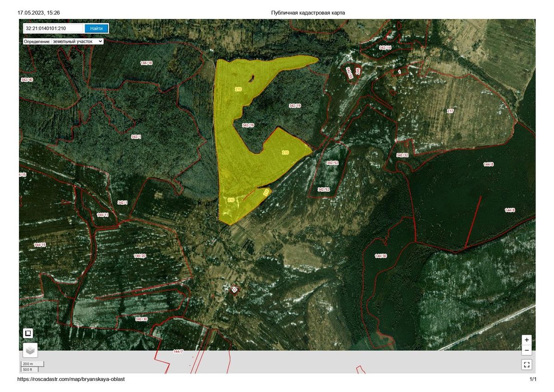Viewport: 554px width, 392px height.
Task: Select the parcel label 144/7
Action: click(178, 351)
